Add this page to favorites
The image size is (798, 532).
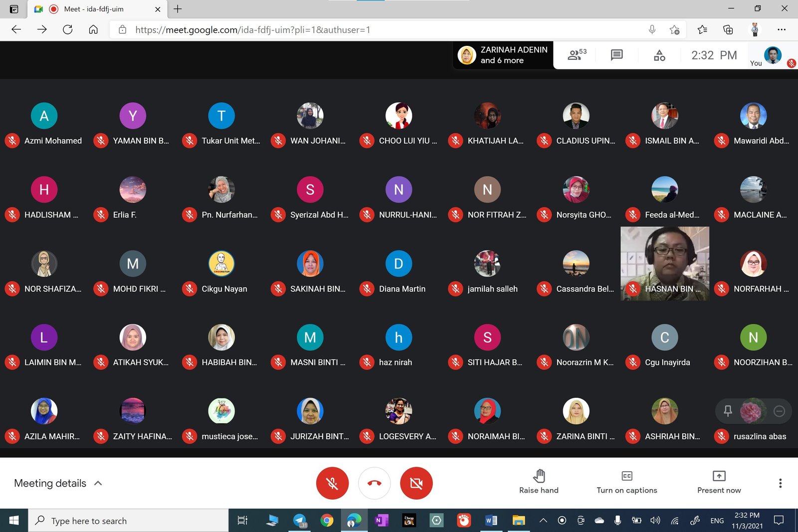[x=674, y=30]
